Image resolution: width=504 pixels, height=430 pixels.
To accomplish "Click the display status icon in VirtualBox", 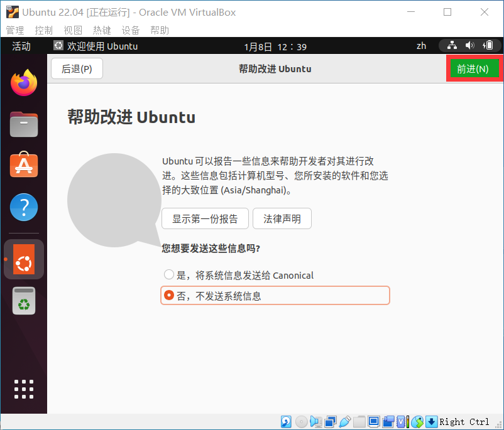I will (x=375, y=421).
